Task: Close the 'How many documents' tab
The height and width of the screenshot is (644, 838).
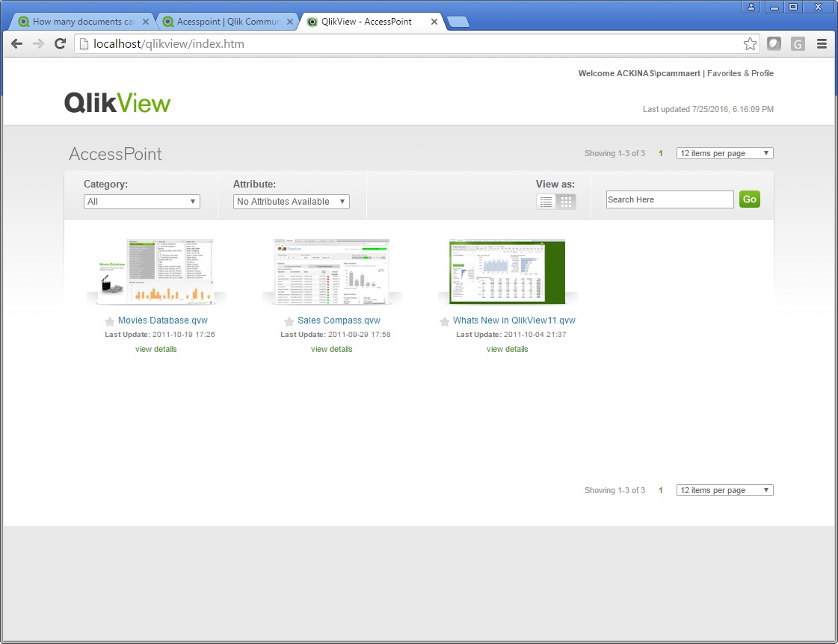Action: [x=145, y=22]
